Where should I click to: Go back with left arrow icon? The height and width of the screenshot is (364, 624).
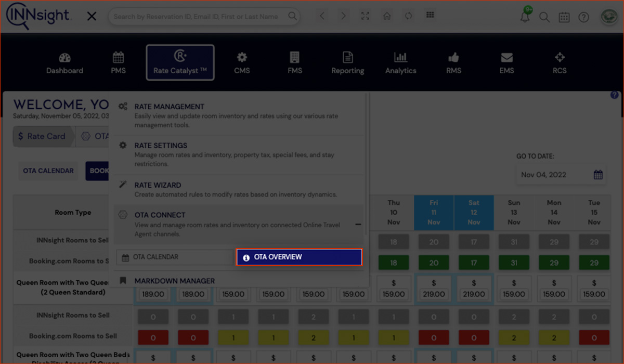[x=322, y=16]
